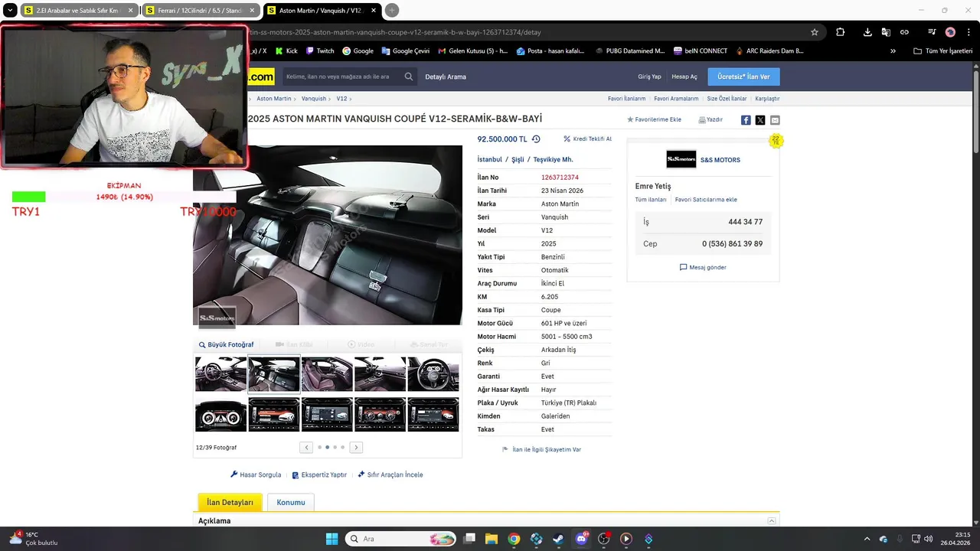Click the volume icon in system tray
Image resolution: width=980 pixels, height=551 pixels.
point(928,539)
